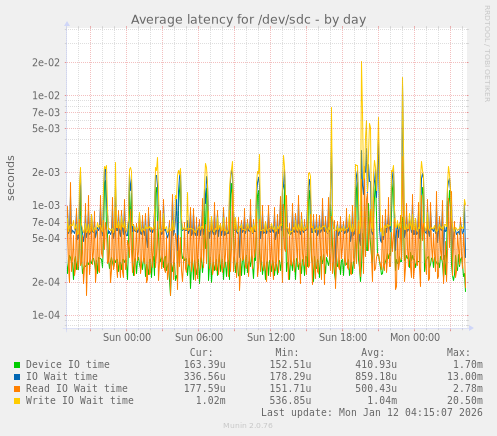497x436 pixels.
Task: Click the '1e-03' y-axis label
Action: 46,205
